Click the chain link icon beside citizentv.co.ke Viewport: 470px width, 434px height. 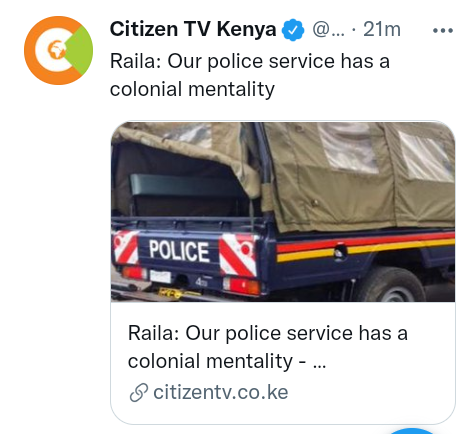pyautogui.click(x=138, y=392)
